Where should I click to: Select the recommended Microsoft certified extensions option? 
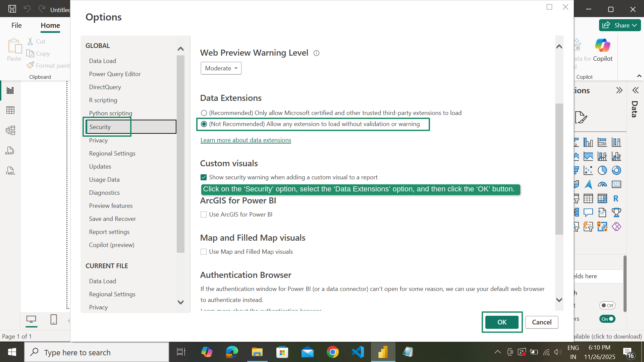click(204, 113)
